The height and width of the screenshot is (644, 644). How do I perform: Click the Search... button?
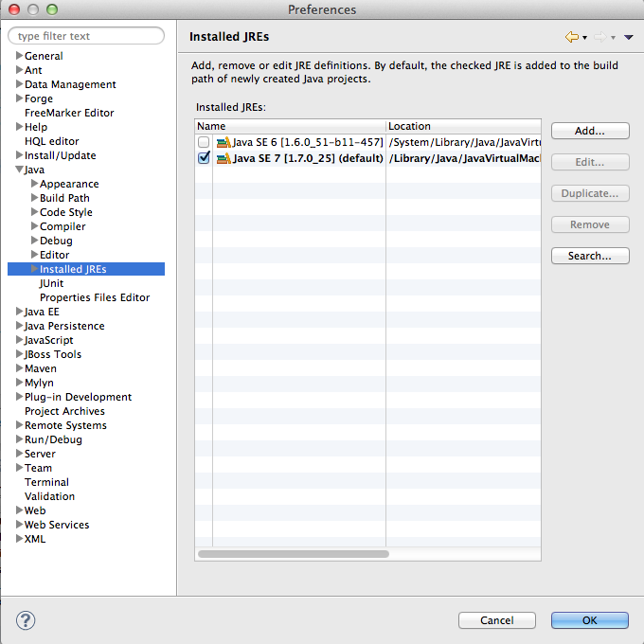pyautogui.click(x=590, y=256)
